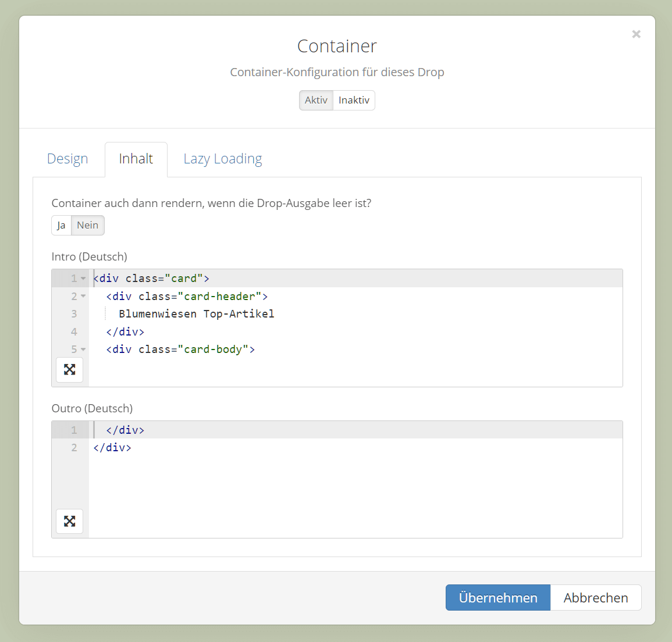This screenshot has width=672, height=642.
Task: Place cursor in the 'Blumenwiesen Top-Artikel' line
Action: pyautogui.click(x=196, y=314)
